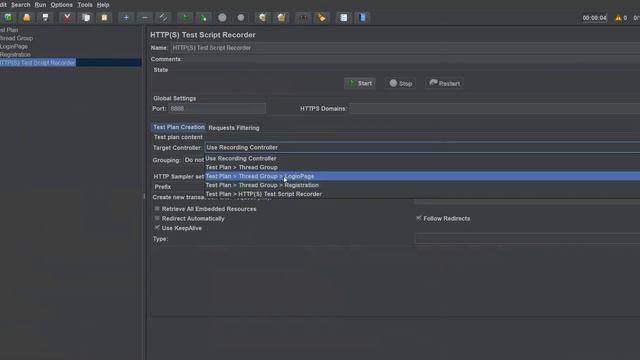
Task: Click the Clear All brooms toolbar icon
Action: pyautogui.click(x=281, y=18)
